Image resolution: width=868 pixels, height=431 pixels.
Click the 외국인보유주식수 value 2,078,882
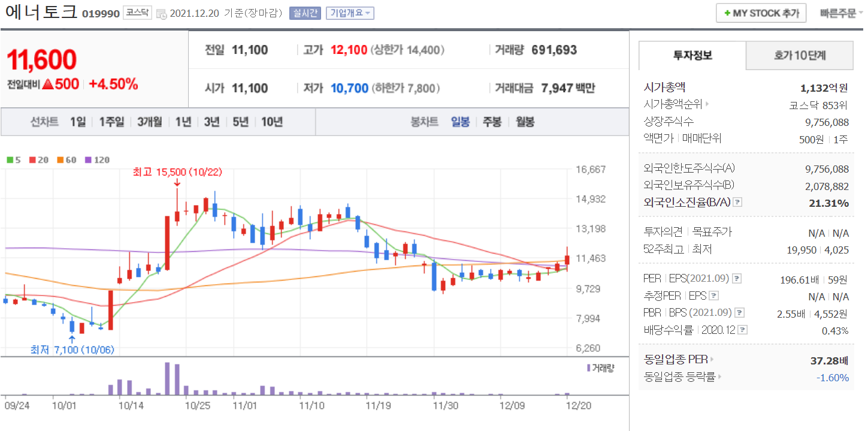tap(827, 186)
